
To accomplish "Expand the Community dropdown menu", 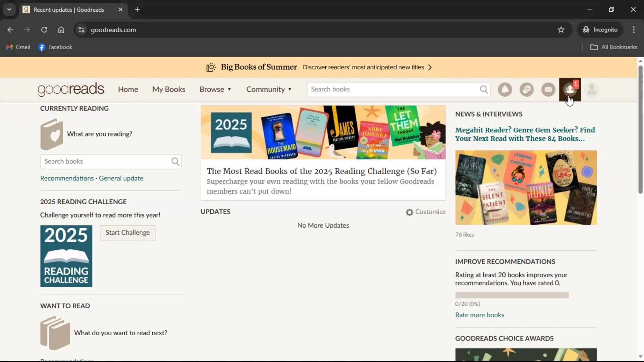I will point(269,89).
